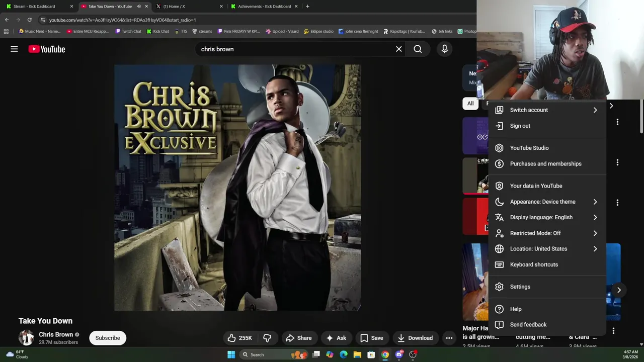The width and height of the screenshot is (644, 362).
Task: Click the Help question-mark icon
Action: click(x=499, y=309)
